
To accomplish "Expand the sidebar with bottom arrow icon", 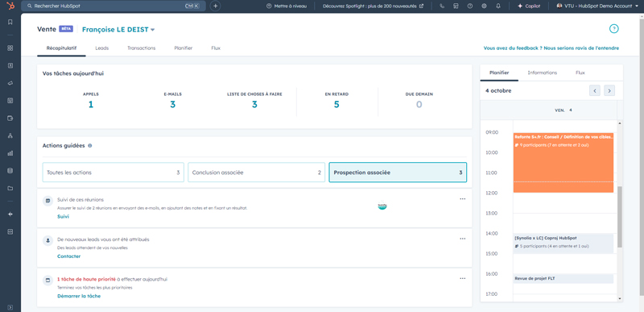I will [10, 307].
